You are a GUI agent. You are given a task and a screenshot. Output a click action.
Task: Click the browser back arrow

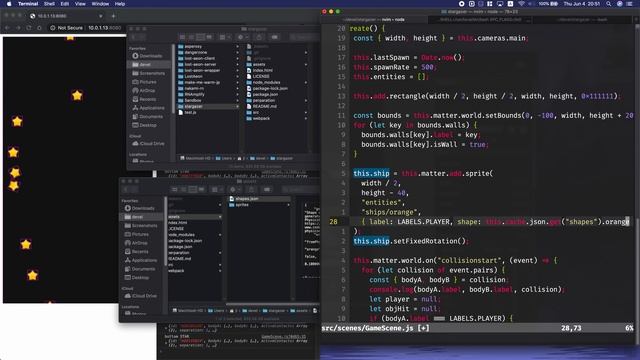pos(8,28)
